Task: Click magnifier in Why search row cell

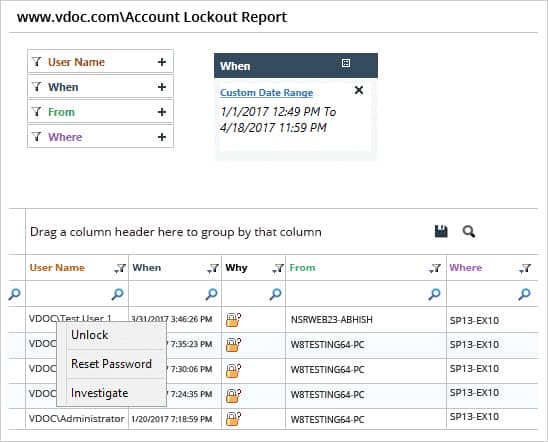Action: [x=275, y=294]
